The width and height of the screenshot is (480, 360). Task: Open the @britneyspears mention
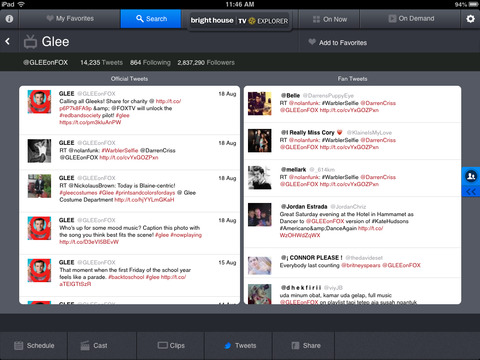(361, 265)
